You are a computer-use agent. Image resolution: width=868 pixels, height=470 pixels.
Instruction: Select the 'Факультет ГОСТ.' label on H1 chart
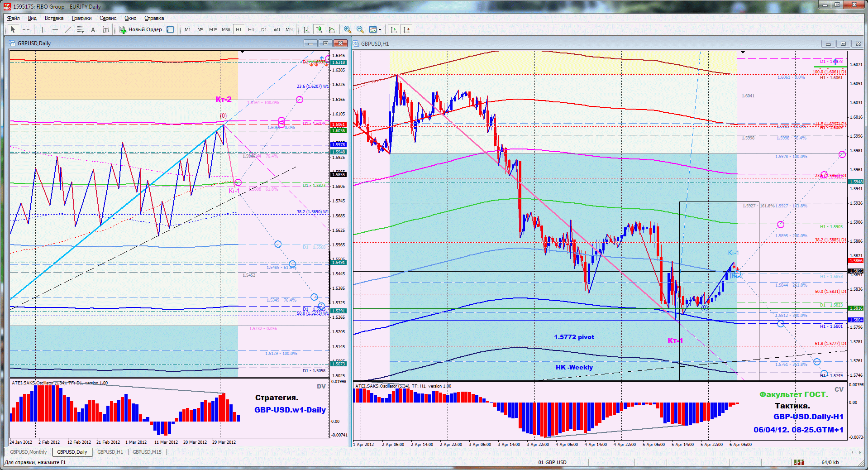pos(794,394)
